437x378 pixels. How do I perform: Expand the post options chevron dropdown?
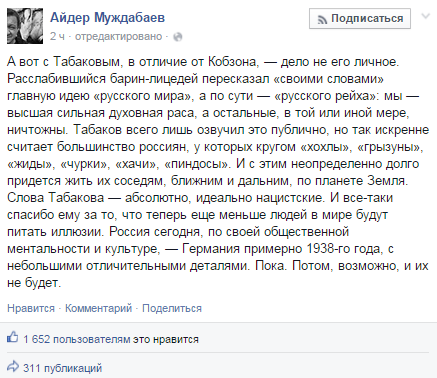(x=426, y=16)
